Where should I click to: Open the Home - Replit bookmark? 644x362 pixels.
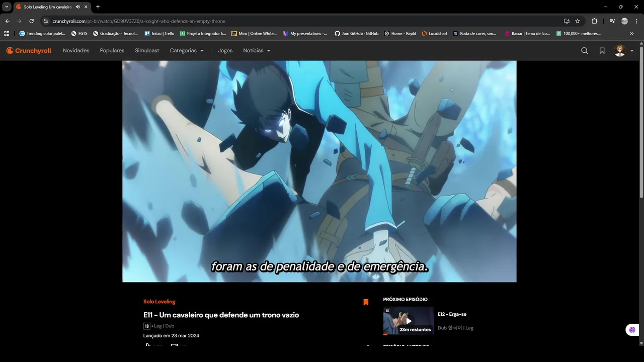[x=400, y=34]
